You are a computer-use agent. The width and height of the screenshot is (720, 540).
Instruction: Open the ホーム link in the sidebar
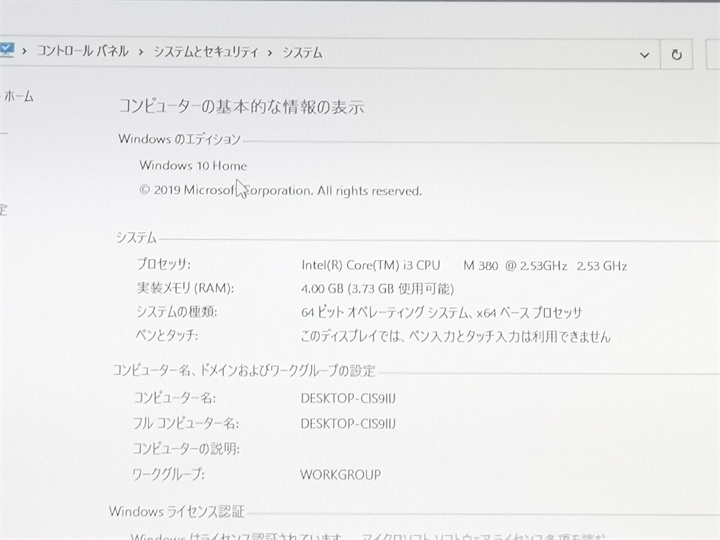pyautogui.click(x=19, y=96)
